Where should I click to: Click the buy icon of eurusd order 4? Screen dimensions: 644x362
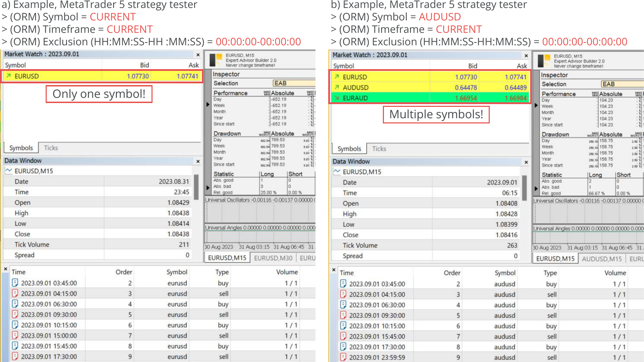15,304
